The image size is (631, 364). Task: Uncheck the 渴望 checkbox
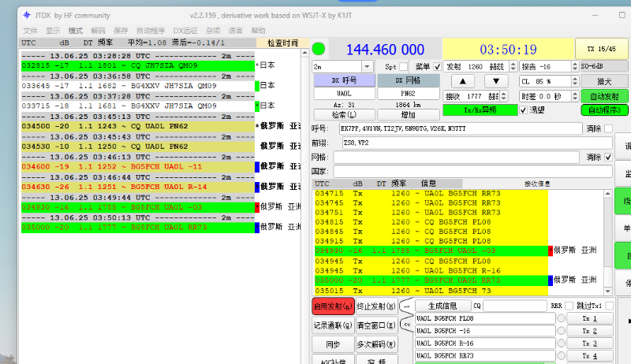(x=523, y=110)
